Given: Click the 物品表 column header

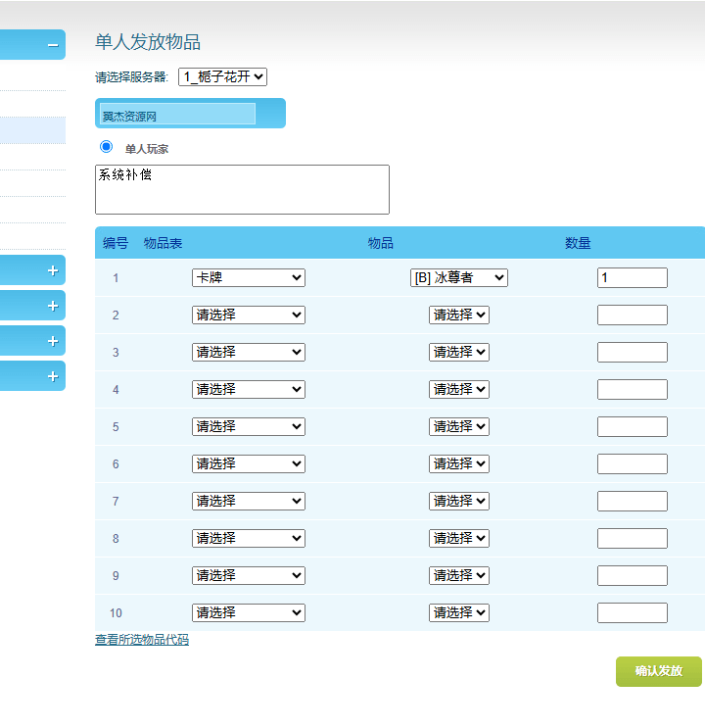Looking at the screenshot, I should click(x=163, y=243).
